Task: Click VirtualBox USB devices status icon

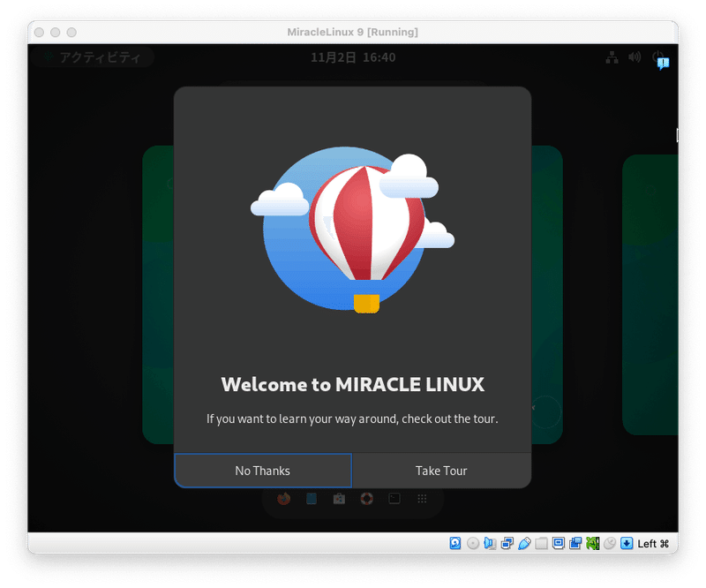Action: pyautogui.click(x=524, y=543)
